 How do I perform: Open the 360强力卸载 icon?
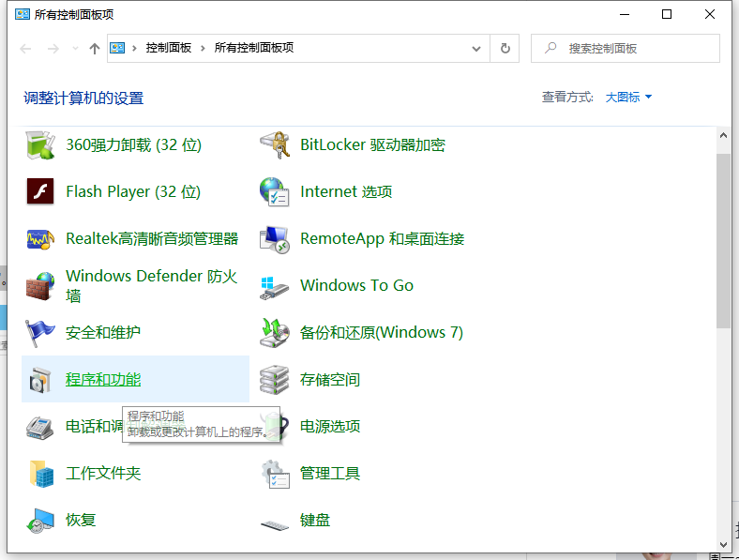pyautogui.click(x=40, y=144)
